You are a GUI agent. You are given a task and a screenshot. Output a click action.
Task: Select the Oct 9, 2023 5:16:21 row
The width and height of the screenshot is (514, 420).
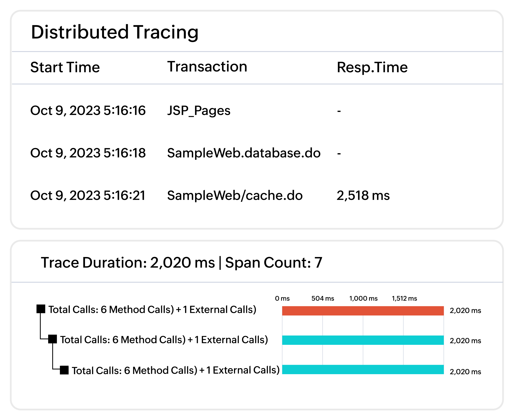[88, 196]
